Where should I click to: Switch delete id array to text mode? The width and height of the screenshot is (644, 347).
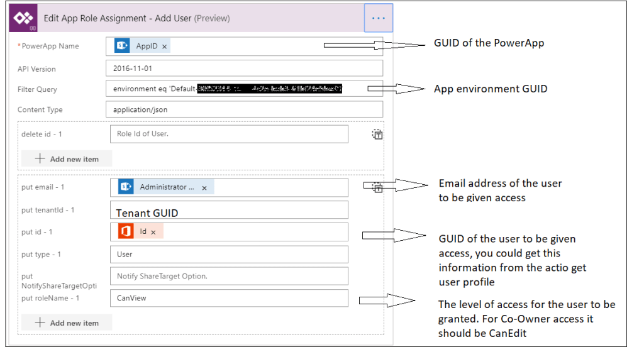377,134
